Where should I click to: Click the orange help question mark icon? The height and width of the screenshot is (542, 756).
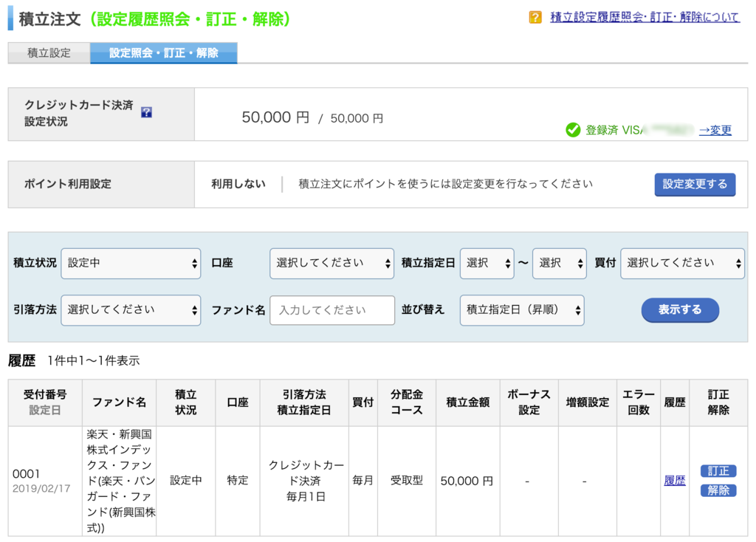tap(535, 18)
